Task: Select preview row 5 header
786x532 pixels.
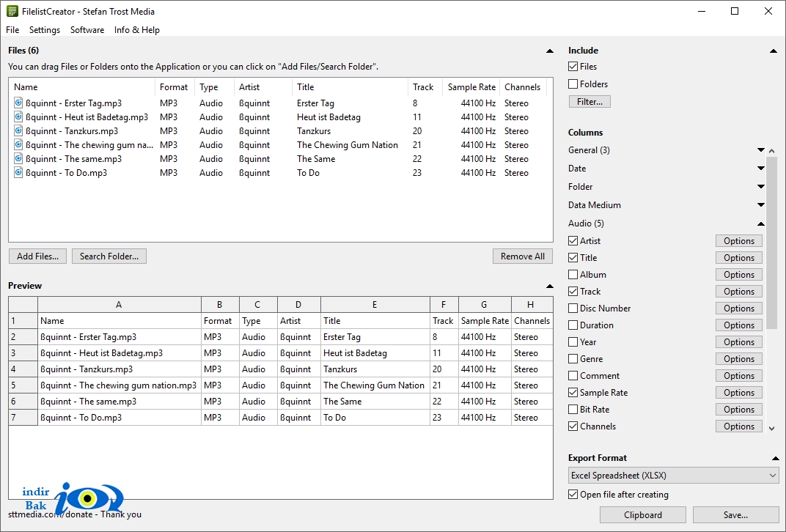Action: [23, 385]
